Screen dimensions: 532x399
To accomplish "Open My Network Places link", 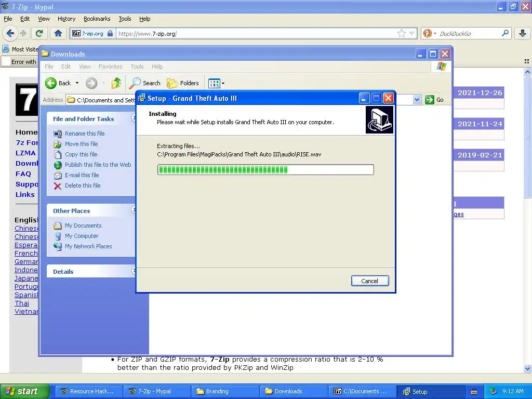I will 88,246.
